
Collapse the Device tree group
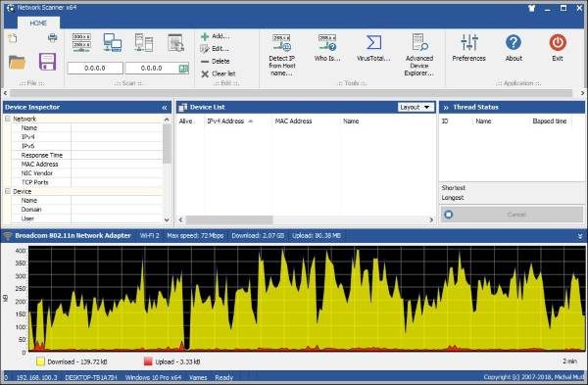tap(8, 192)
